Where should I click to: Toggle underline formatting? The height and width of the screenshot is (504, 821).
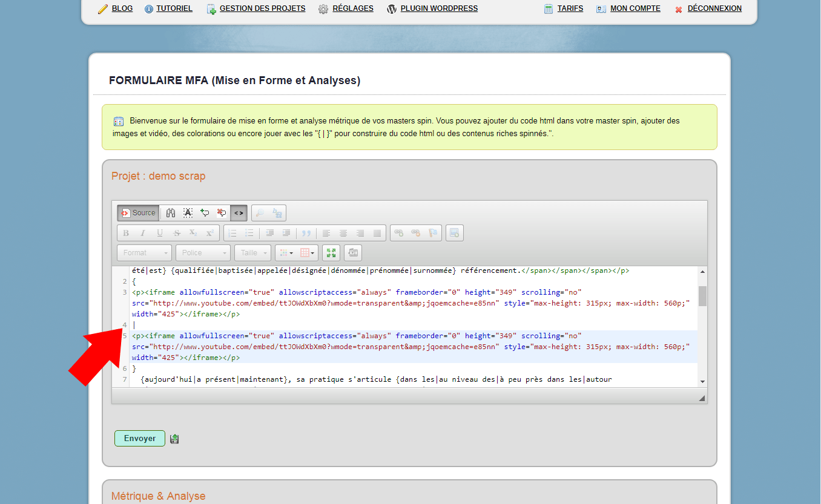tap(159, 233)
